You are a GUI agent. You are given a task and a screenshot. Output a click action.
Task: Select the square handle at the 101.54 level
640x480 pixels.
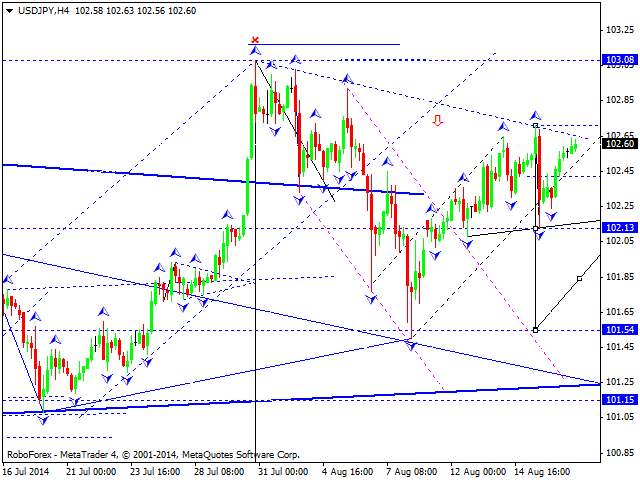click(536, 330)
